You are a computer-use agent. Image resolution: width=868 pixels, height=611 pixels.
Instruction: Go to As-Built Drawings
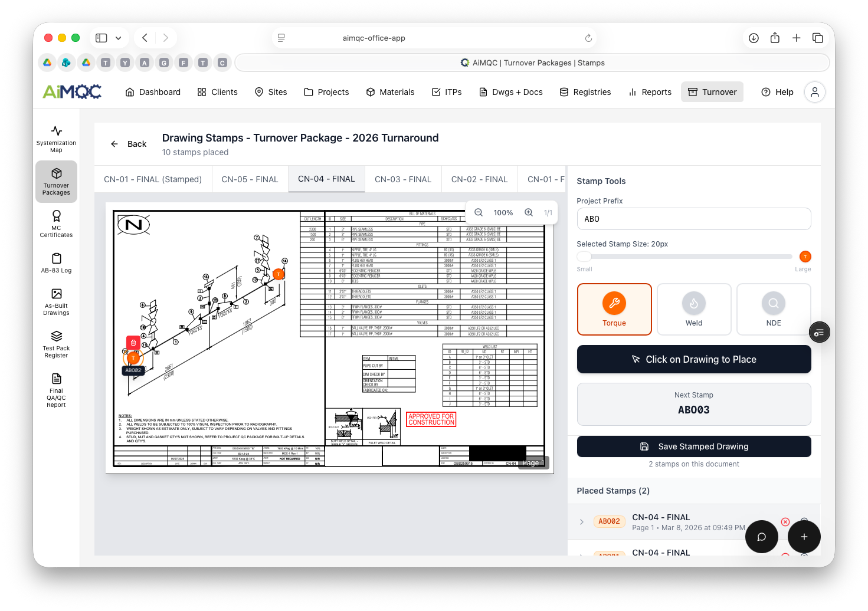point(56,302)
